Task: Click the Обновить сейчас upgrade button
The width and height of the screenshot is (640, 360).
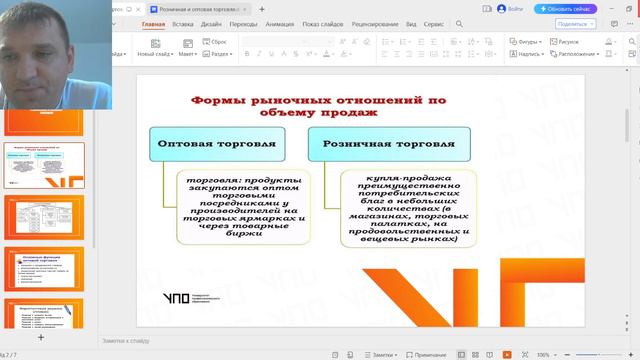Action: point(565,9)
